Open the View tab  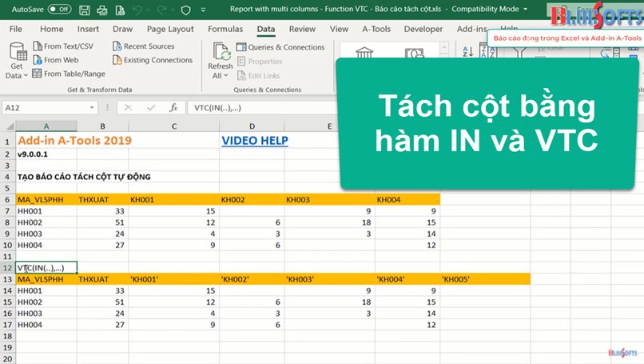tap(339, 29)
